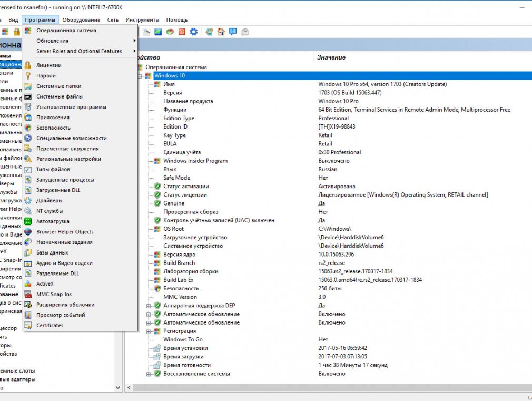Open Расширения оболочки menu entry

pos(80,305)
